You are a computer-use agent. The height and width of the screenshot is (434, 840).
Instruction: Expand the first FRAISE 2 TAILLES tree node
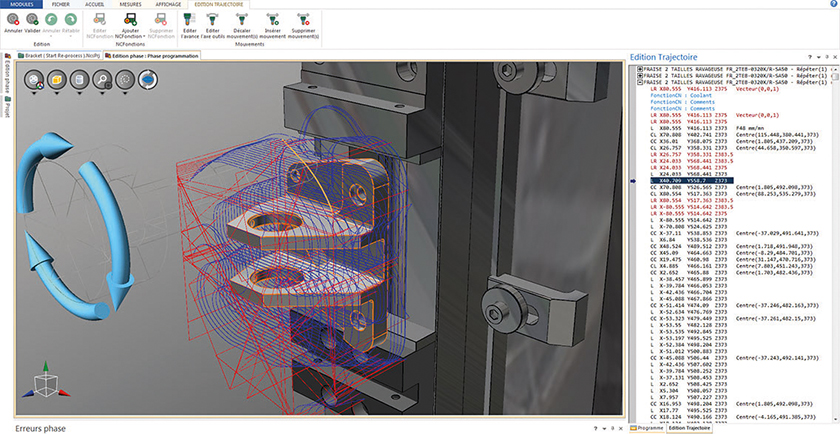(640, 69)
